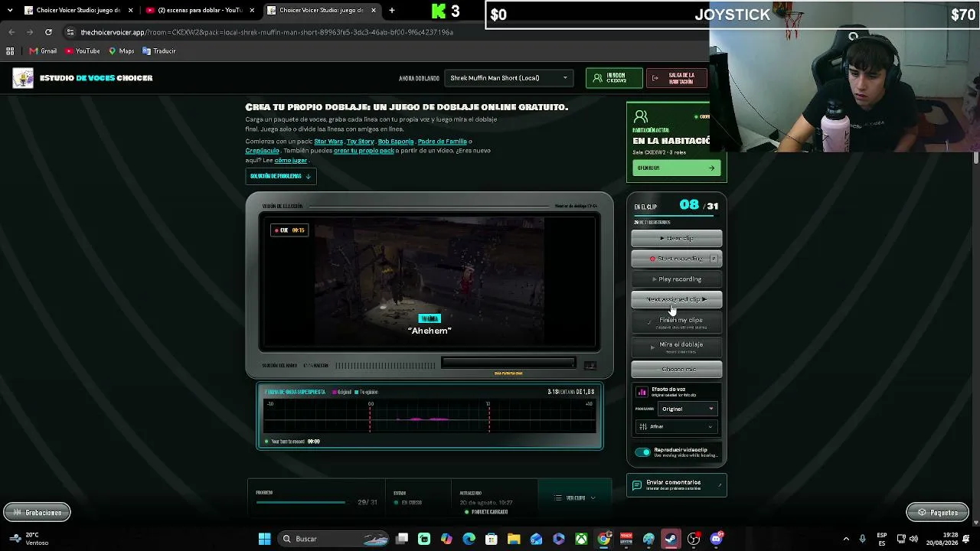Image resolution: width=980 pixels, height=551 pixels.
Task: Click the Mira el doblaje button
Action: pyautogui.click(x=677, y=347)
